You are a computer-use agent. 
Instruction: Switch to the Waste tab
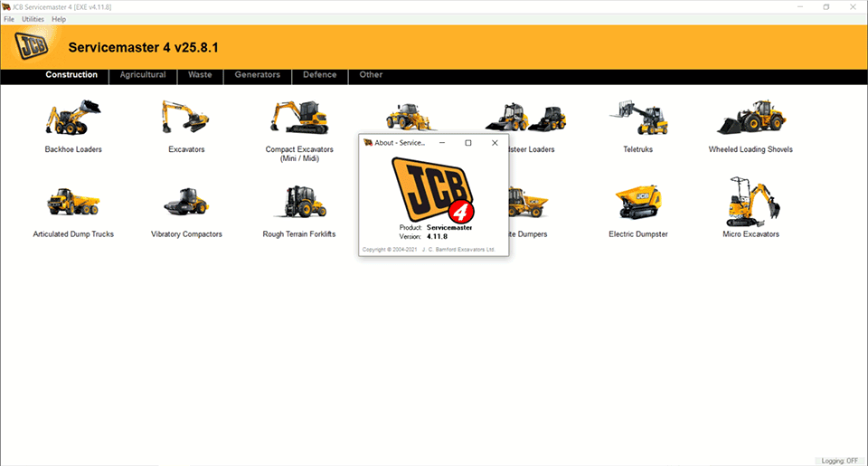200,75
